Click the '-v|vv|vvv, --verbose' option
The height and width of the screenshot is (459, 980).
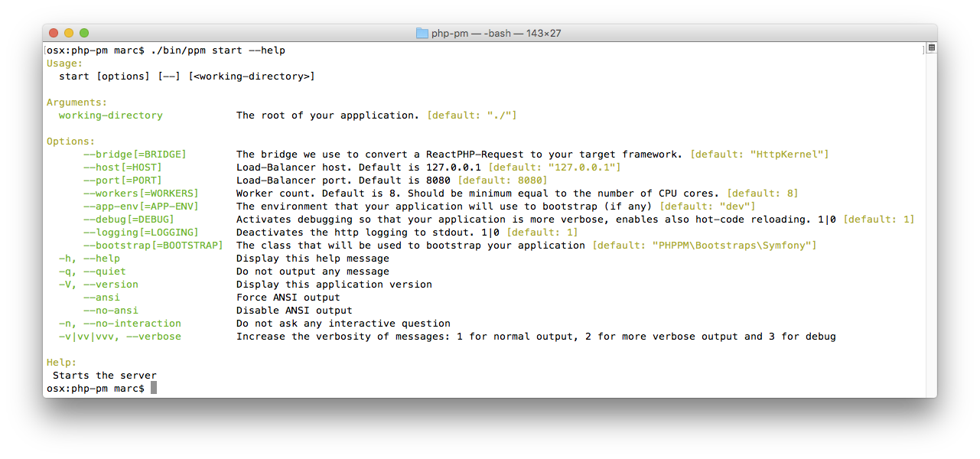(120, 337)
